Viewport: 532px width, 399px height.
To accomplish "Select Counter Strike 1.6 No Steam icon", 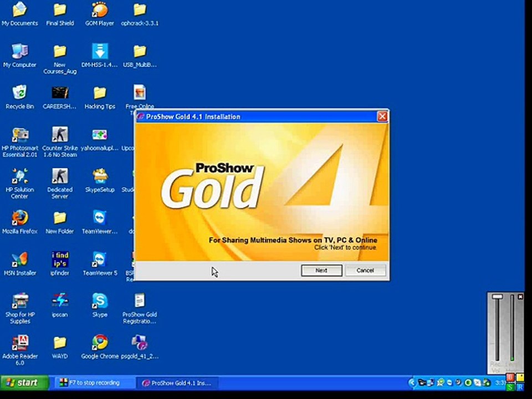I will coord(60,142).
